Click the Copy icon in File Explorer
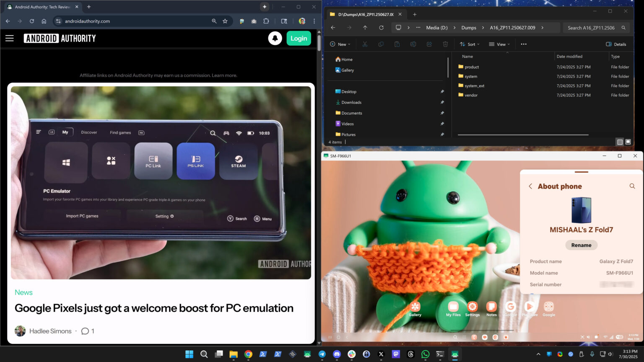Screen dimensions: 644x362 [381, 44]
